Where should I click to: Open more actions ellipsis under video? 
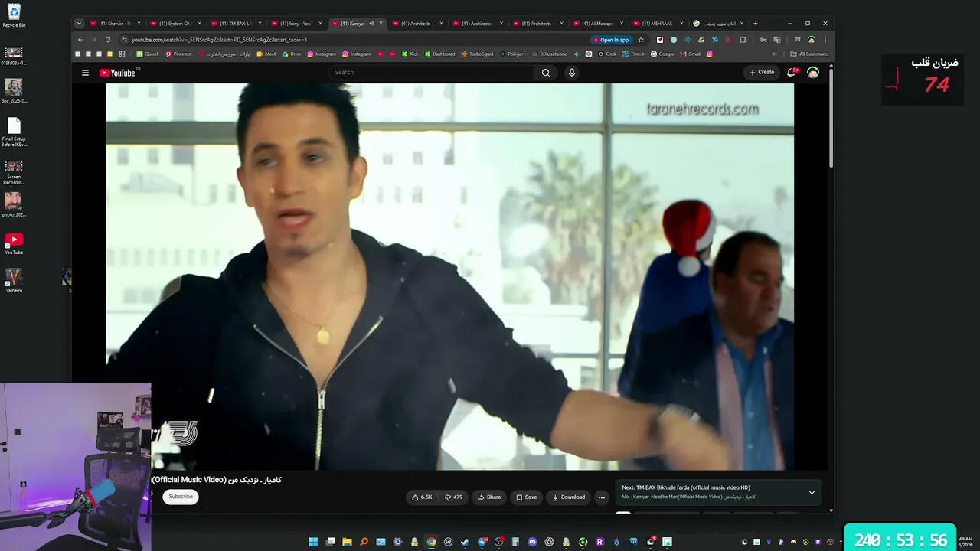601,497
